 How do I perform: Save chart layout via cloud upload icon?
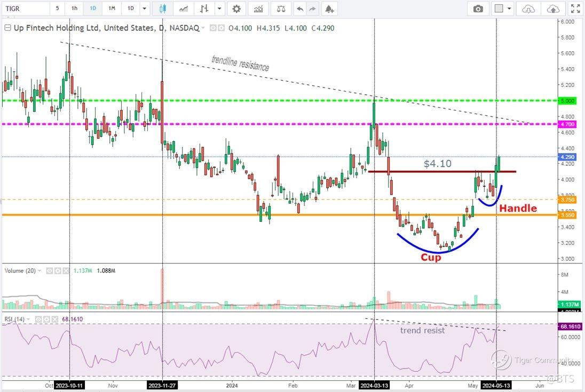(x=553, y=9)
